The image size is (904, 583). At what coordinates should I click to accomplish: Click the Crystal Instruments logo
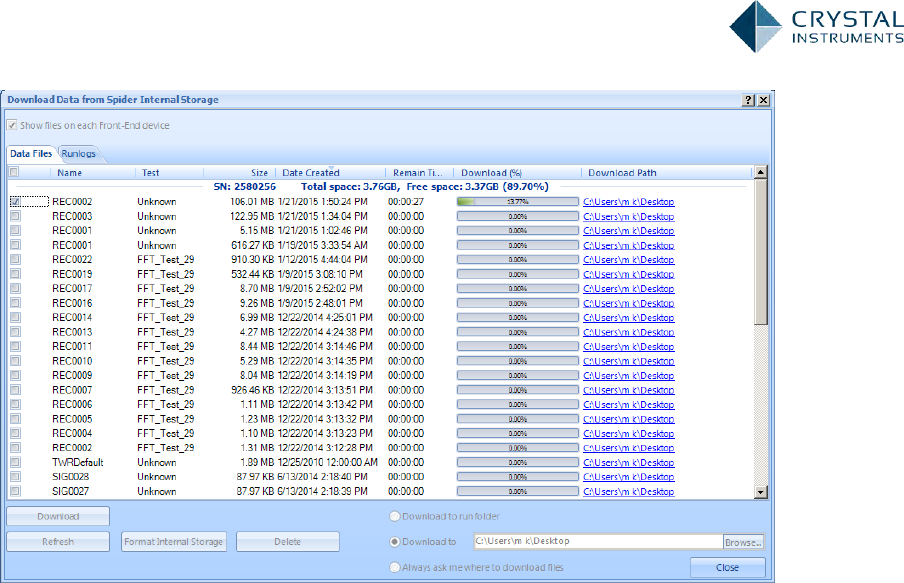tap(816, 27)
